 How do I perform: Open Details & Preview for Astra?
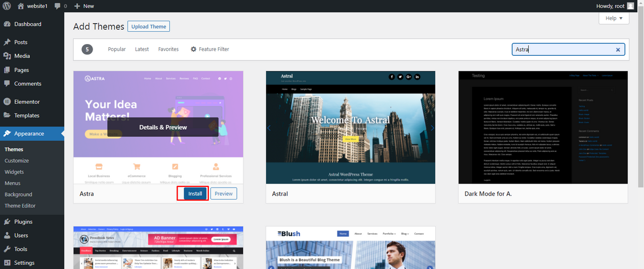coord(163,127)
